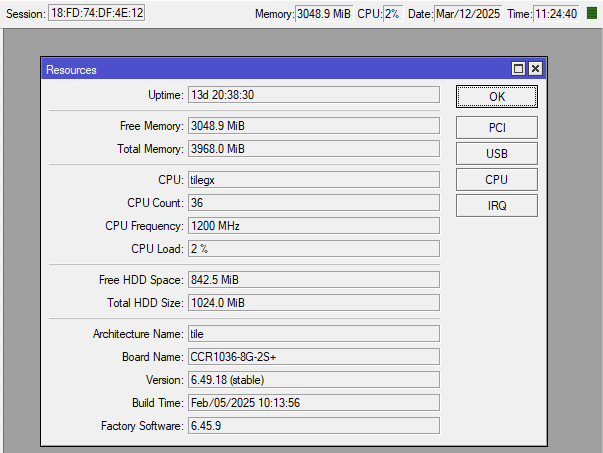Open the per-core CPU window
The height and width of the screenshot is (453, 603).
(x=497, y=179)
